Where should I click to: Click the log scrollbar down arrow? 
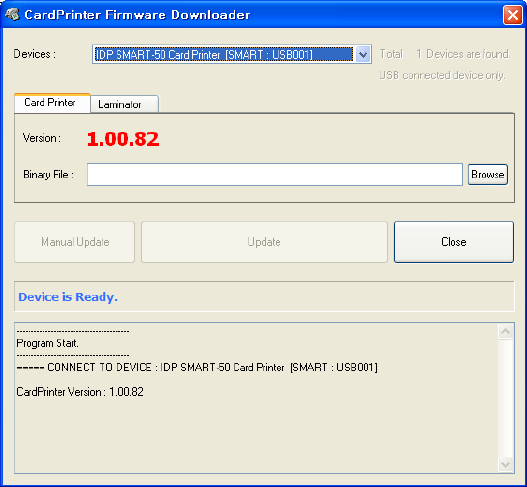point(505,464)
